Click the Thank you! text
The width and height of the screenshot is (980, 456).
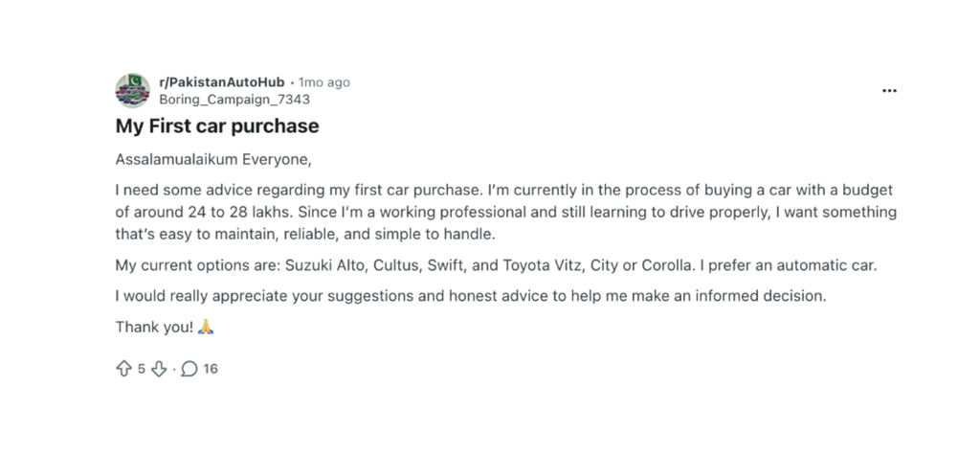tap(154, 327)
